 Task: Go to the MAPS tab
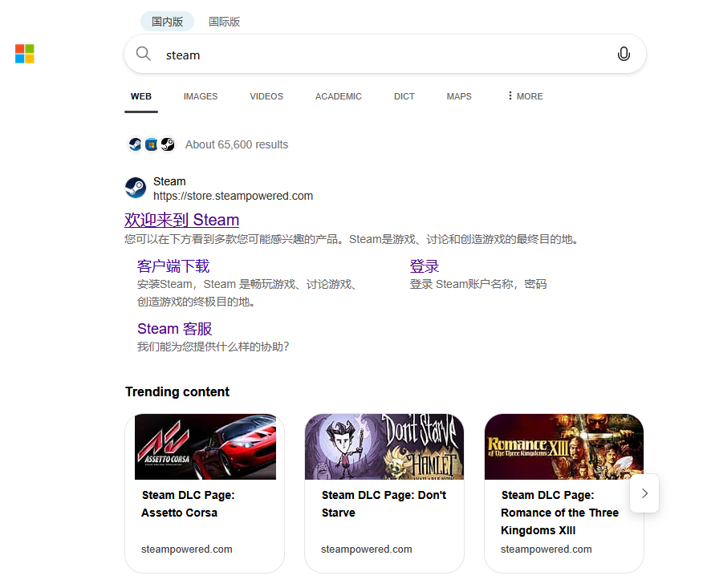(x=459, y=96)
